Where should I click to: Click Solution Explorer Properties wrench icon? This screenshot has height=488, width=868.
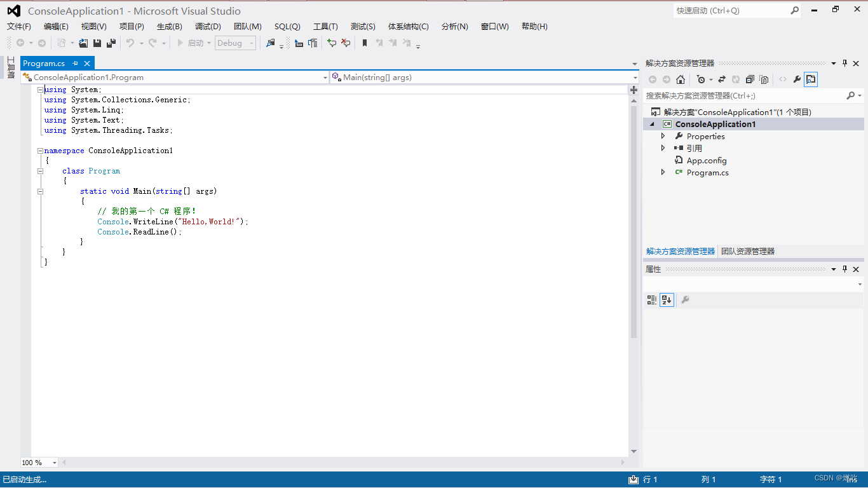[x=797, y=79]
